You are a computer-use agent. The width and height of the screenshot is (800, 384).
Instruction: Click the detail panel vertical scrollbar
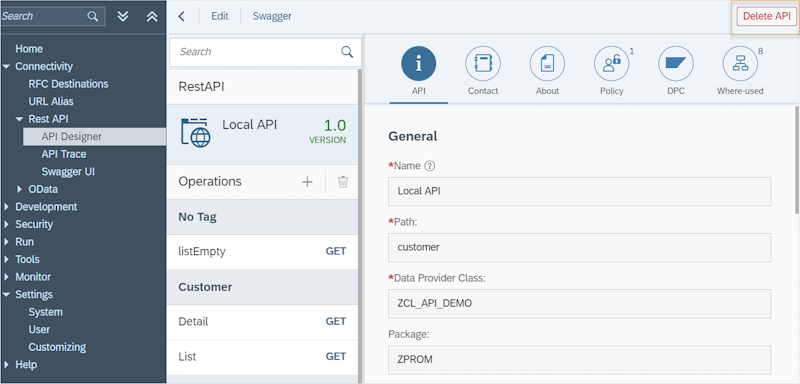[x=797, y=159]
